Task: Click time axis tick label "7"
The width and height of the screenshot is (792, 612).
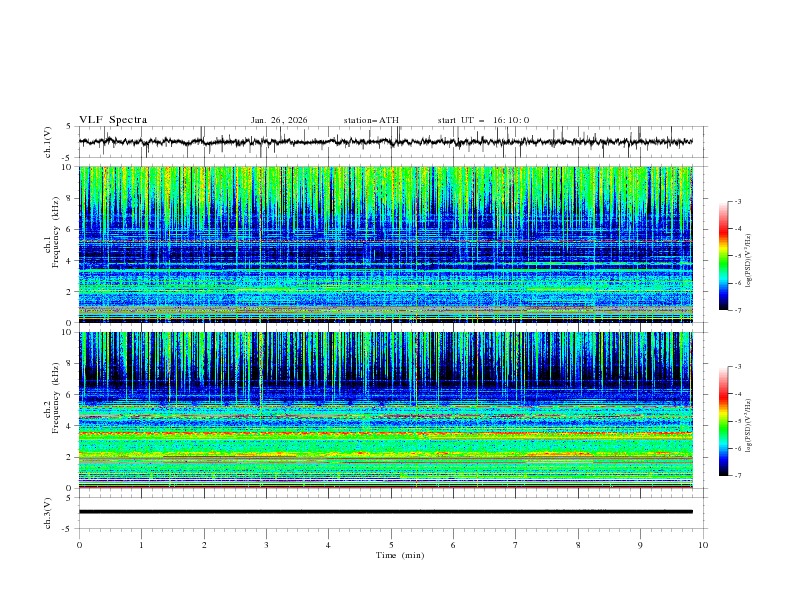Action: point(516,545)
